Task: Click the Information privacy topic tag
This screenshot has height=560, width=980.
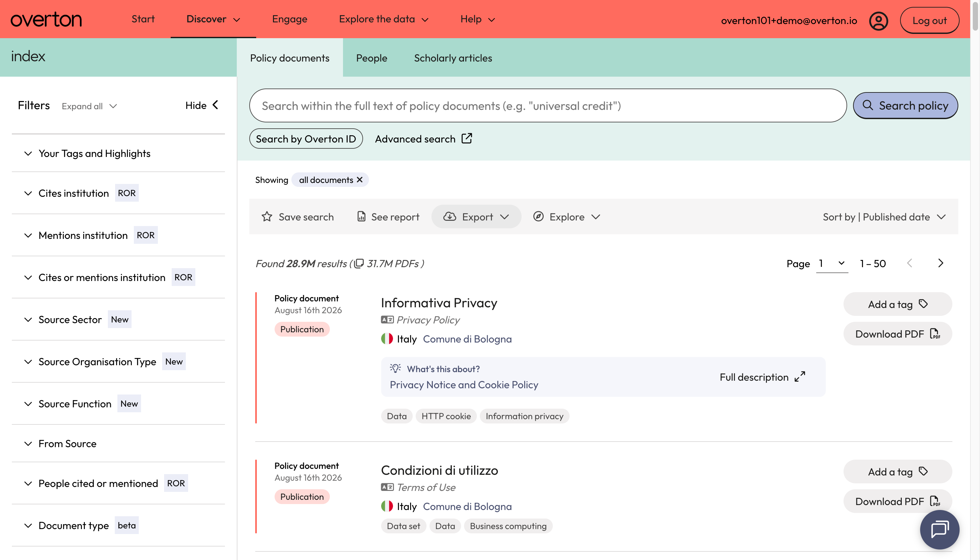Action: coord(524,416)
